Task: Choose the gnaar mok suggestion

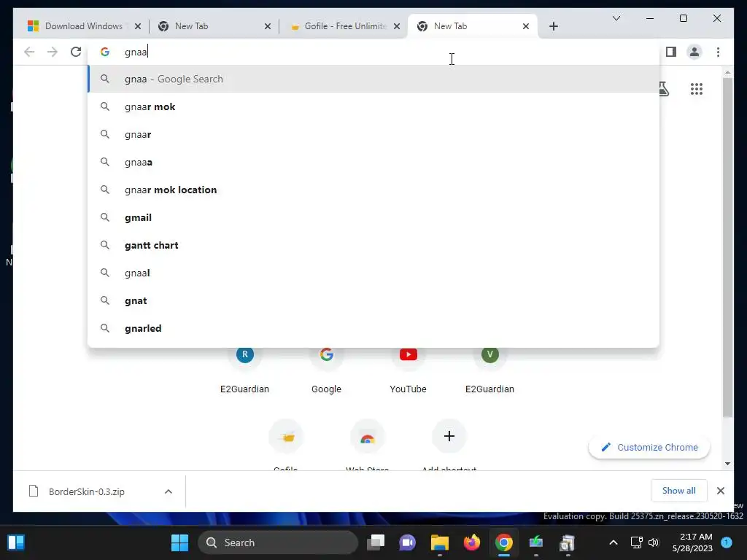Action: 373,106
